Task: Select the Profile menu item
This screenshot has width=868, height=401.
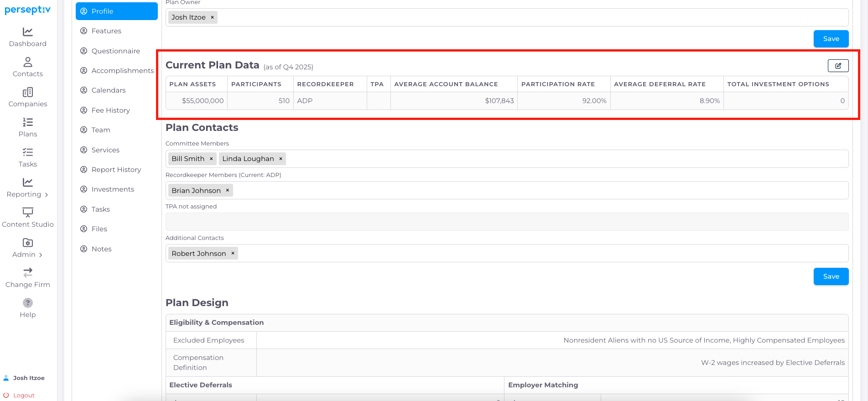Action: [117, 11]
